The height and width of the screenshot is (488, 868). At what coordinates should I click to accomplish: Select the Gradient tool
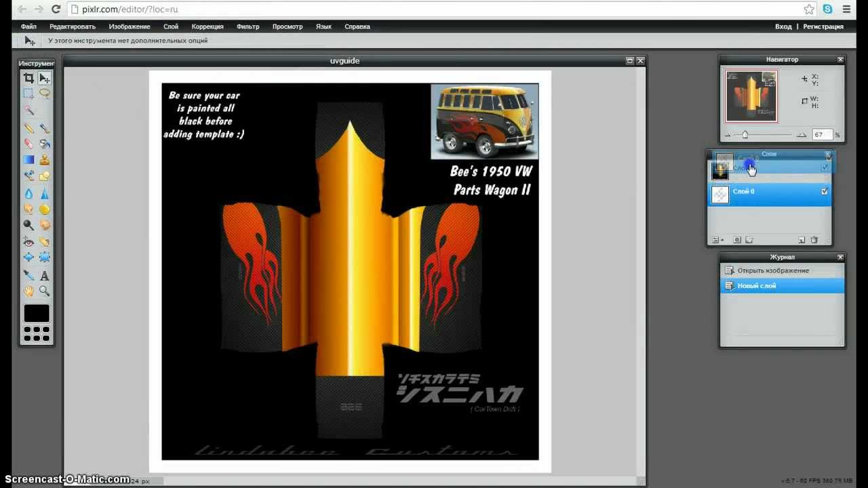tap(28, 160)
